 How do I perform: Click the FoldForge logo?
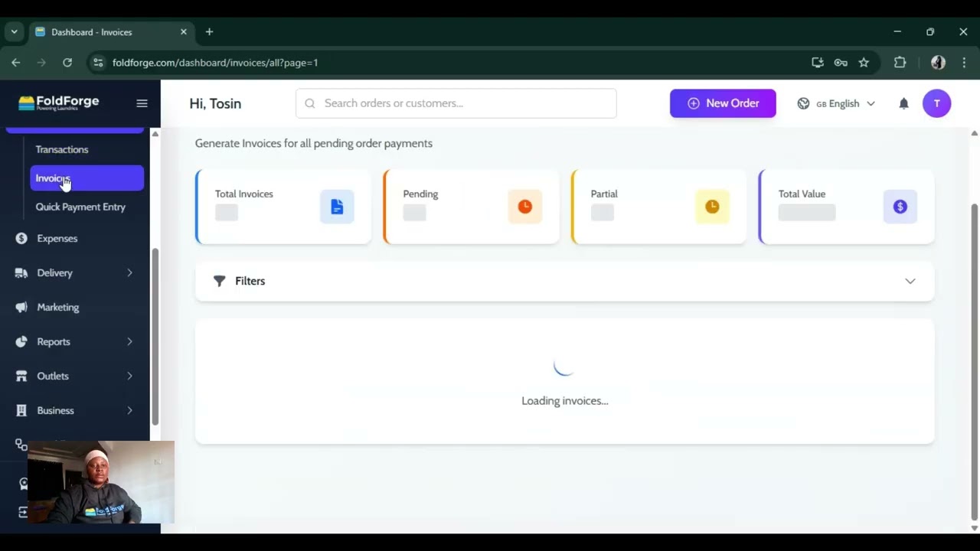59,103
